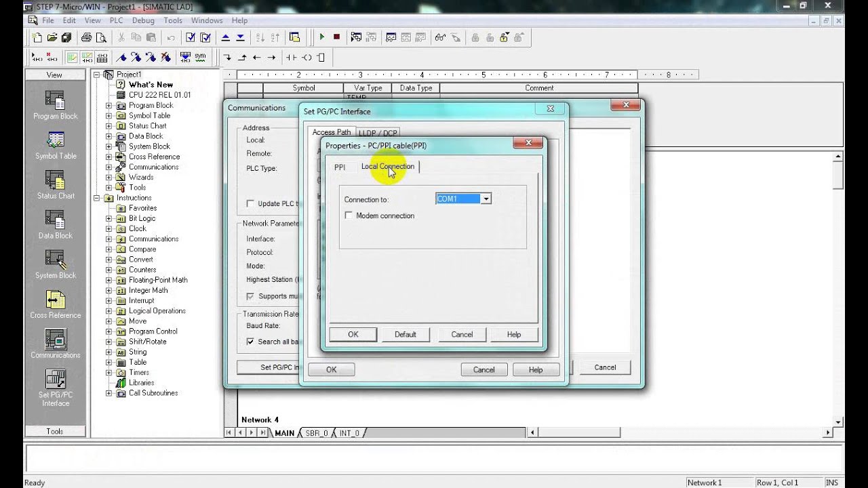Click the Compile toolbar icon

[191, 37]
